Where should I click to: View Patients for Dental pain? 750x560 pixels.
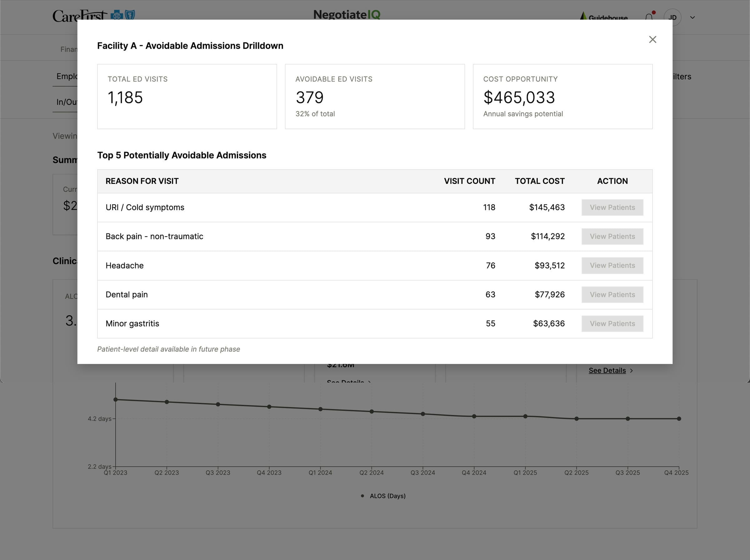612,295
